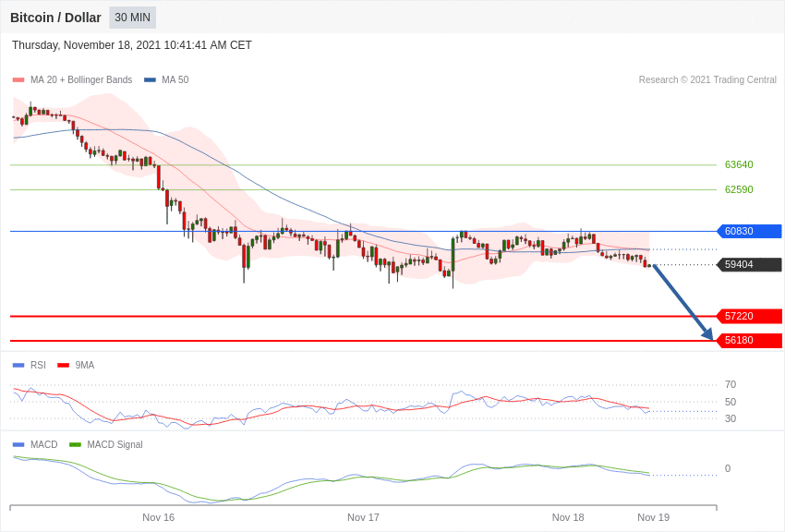
Task: Click the MACD legend label
Action: (x=44, y=444)
